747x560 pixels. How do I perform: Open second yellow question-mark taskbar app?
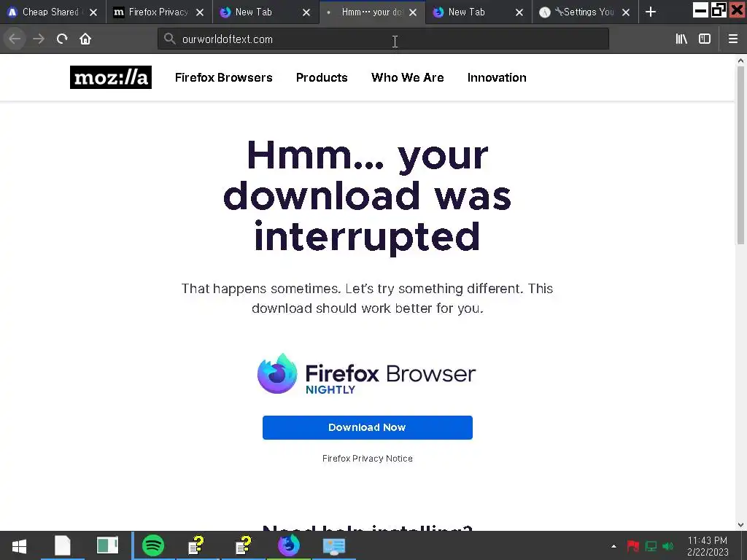click(244, 545)
